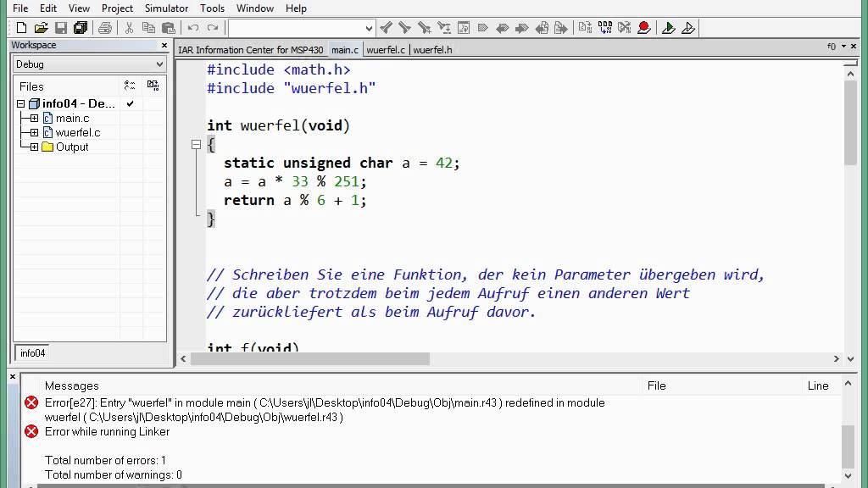This screenshot has width=868, height=488.
Task: Click the Find Previous toolbar icon
Action: (387, 28)
